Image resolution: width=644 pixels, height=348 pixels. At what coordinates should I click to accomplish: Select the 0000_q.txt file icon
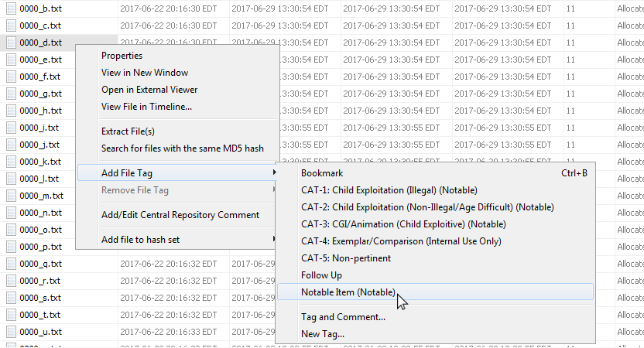pos(11,264)
